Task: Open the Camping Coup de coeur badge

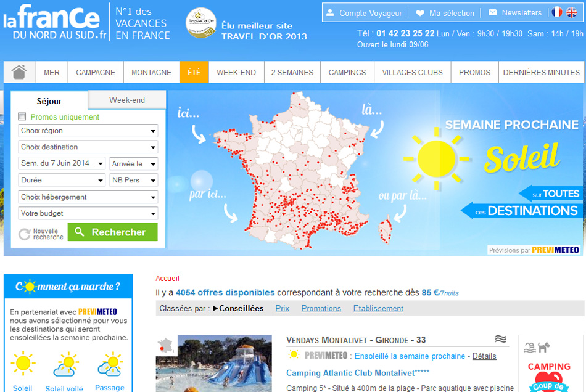Action: pos(549,377)
